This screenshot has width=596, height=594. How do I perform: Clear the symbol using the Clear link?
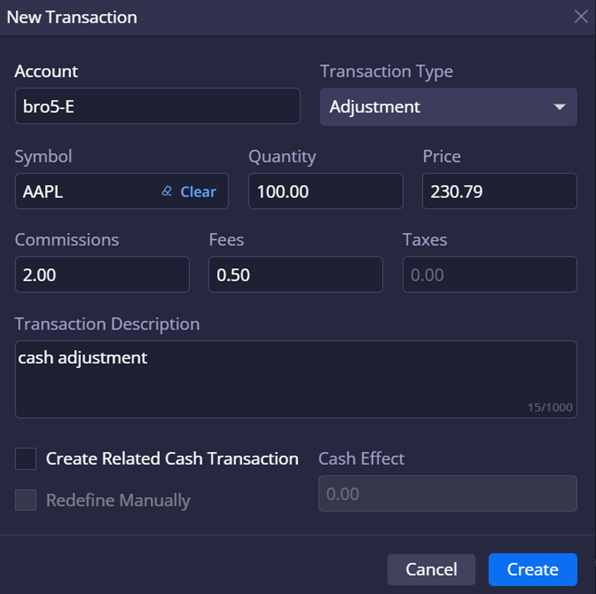tap(198, 192)
